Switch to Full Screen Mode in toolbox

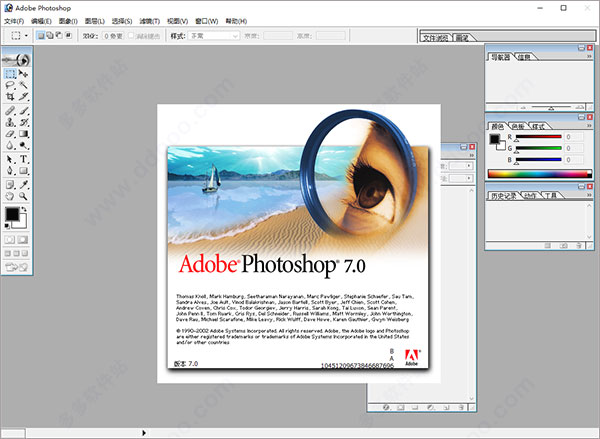click(x=25, y=253)
